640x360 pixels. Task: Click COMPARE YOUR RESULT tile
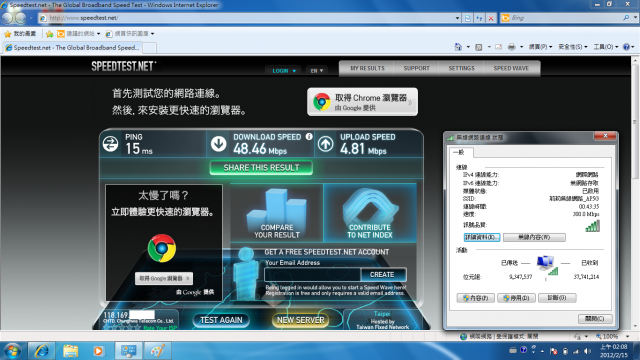277,213
